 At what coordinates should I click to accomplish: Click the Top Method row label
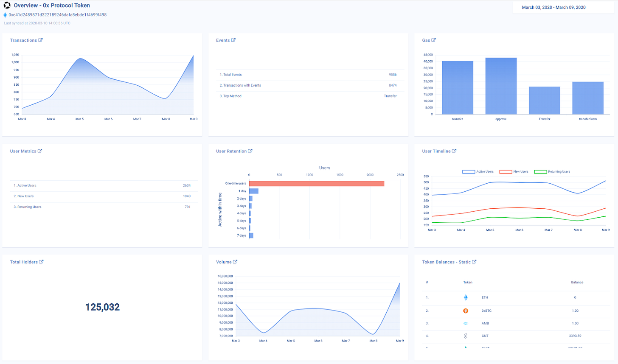[x=230, y=96]
